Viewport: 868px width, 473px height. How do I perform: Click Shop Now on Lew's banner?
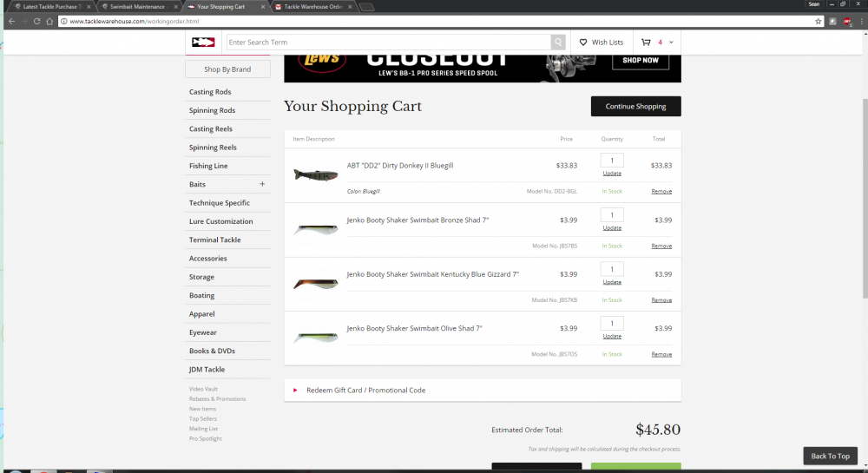641,60
